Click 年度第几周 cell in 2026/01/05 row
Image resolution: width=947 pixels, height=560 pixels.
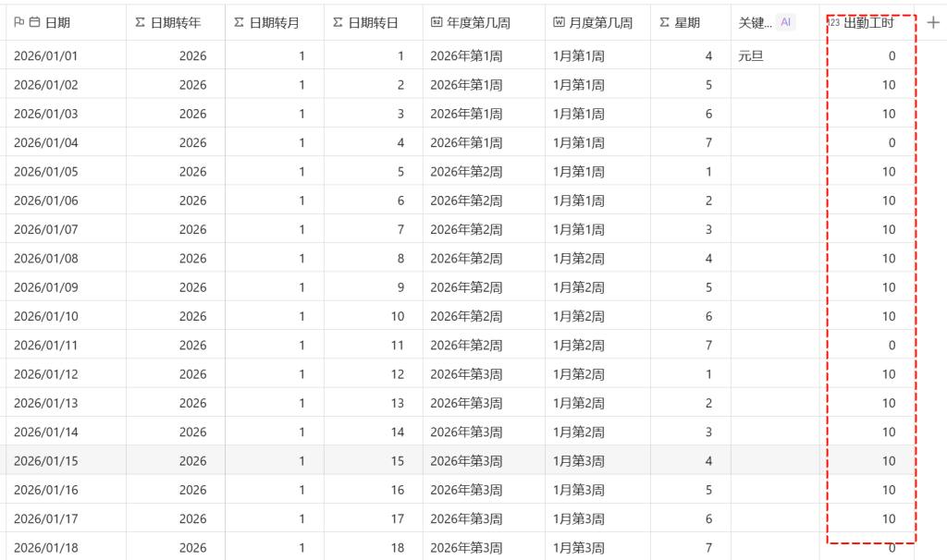click(484, 172)
